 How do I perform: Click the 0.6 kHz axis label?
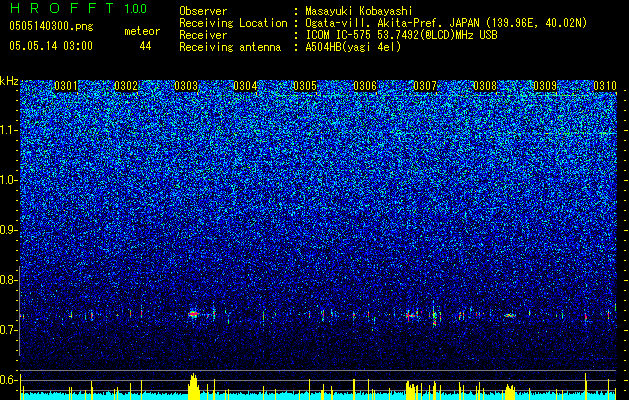pyautogui.click(x=9, y=380)
